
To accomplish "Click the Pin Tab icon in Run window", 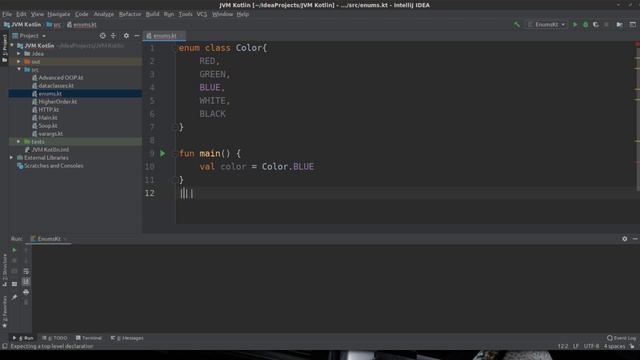I will pyautogui.click(x=14, y=298).
